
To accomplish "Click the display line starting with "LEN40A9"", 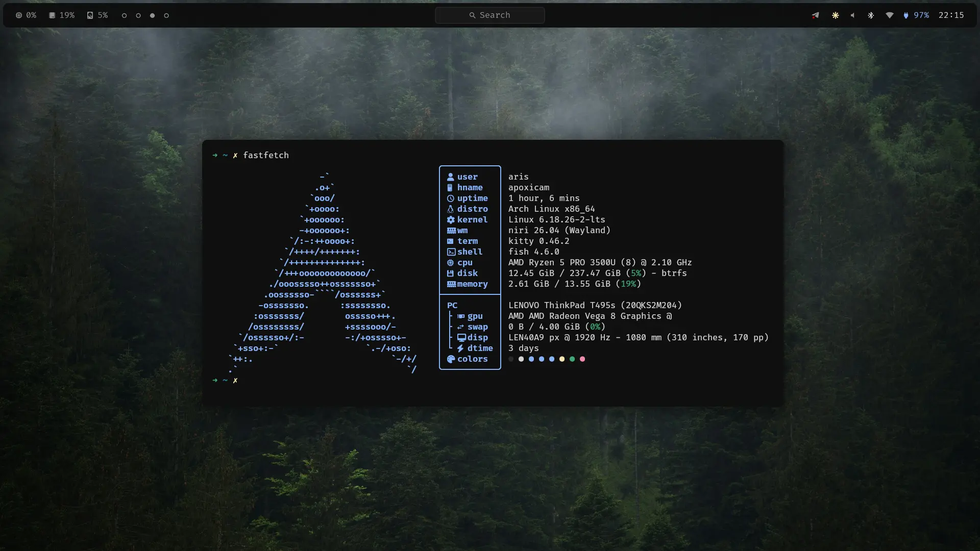I will (639, 338).
